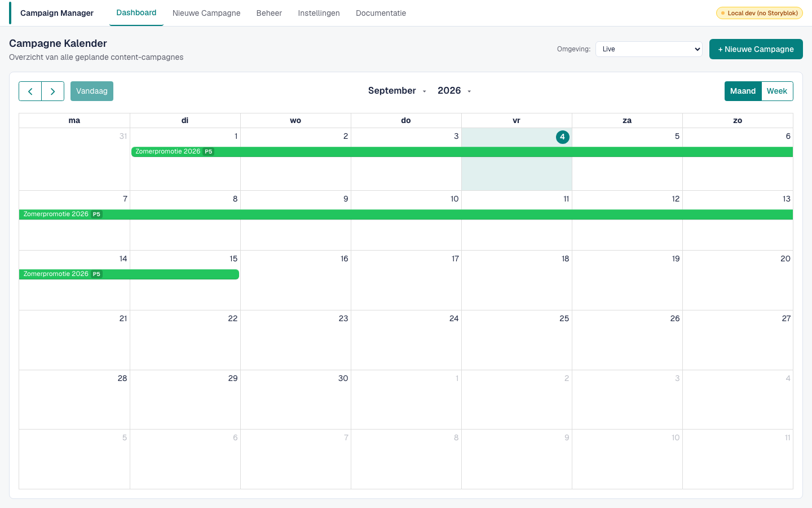Create a campaign with + Nieuwe Campagne

pyautogui.click(x=756, y=49)
